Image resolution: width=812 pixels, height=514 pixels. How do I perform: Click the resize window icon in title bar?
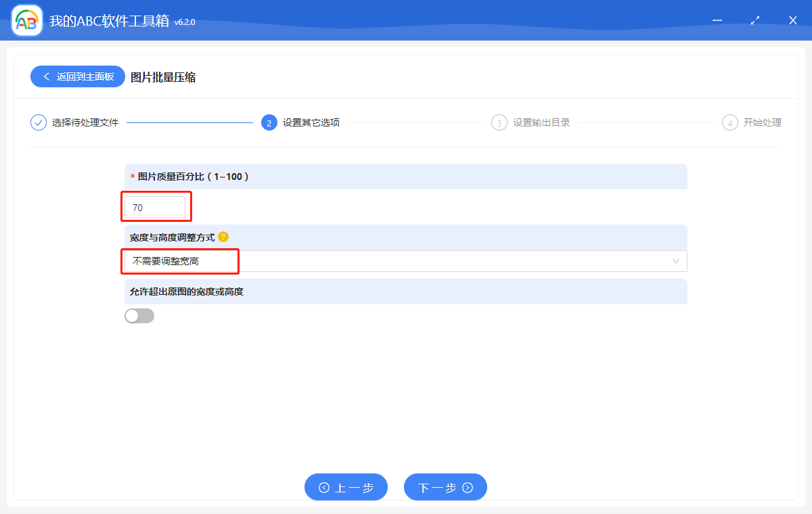pos(754,20)
